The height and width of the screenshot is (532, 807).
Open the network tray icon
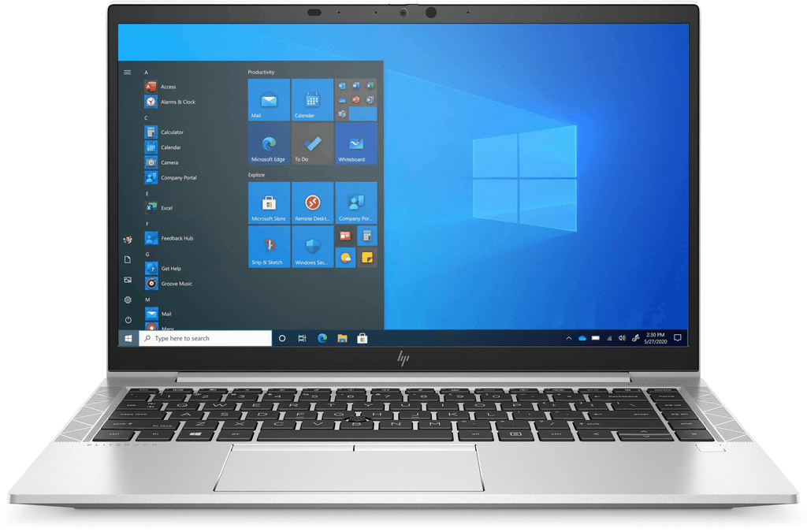[x=609, y=339]
